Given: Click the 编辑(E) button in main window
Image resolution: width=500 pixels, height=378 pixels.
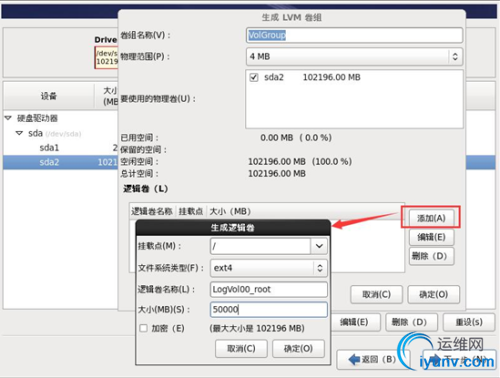Looking at the screenshot, I should point(354,322).
